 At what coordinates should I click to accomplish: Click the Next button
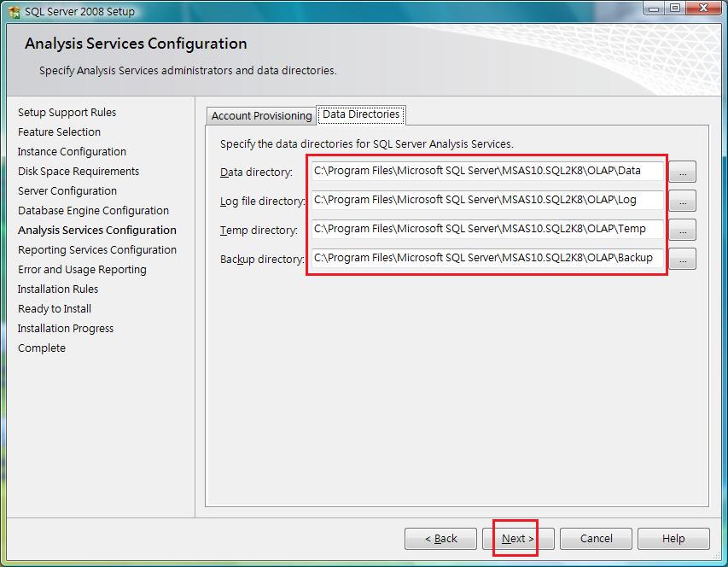[518, 539]
